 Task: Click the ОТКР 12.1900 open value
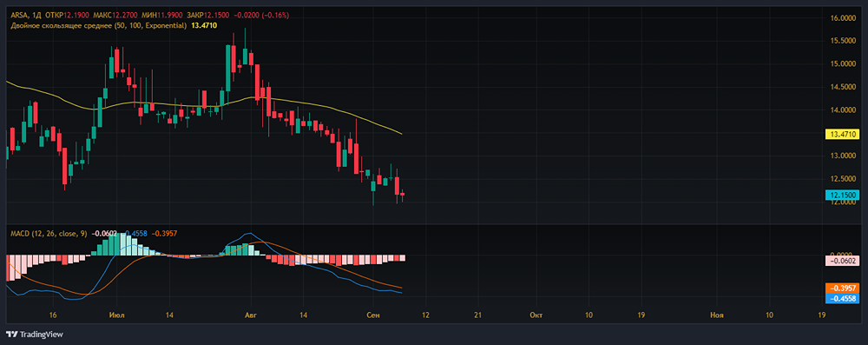coord(66,15)
